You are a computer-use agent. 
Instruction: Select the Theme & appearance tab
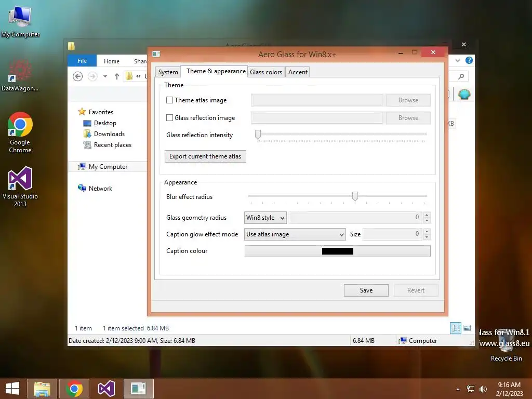point(216,71)
